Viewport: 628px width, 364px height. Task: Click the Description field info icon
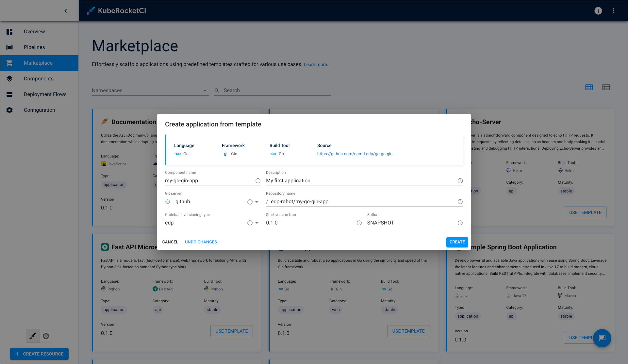click(460, 181)
